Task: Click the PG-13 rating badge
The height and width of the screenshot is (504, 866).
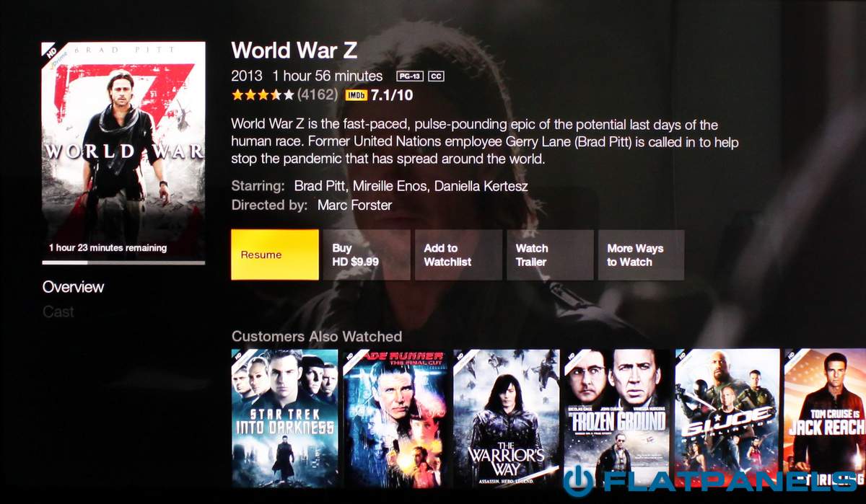Action: [410, 76]
